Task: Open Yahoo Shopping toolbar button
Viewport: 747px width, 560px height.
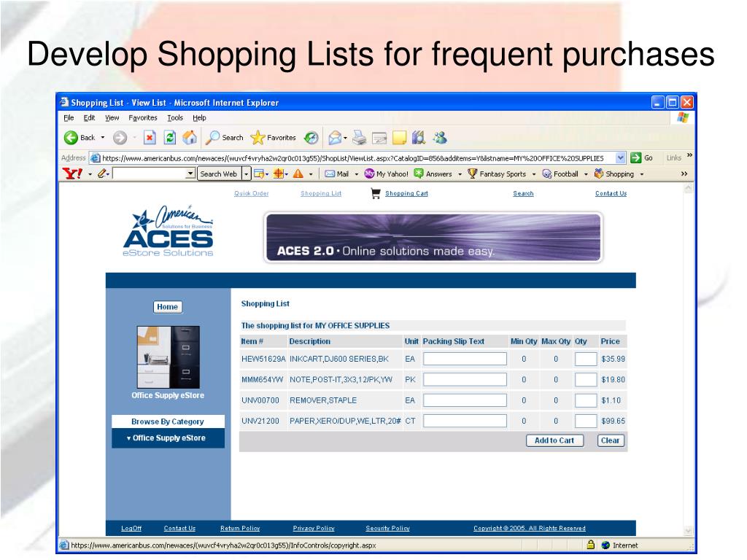Action: [x=614, y=174]
